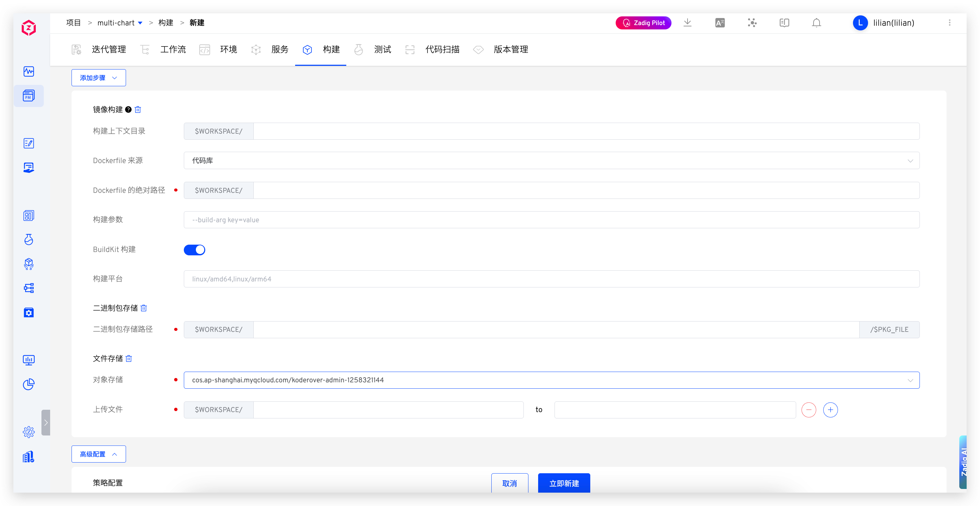Switch to the 工作流 tab

[173, 49]
